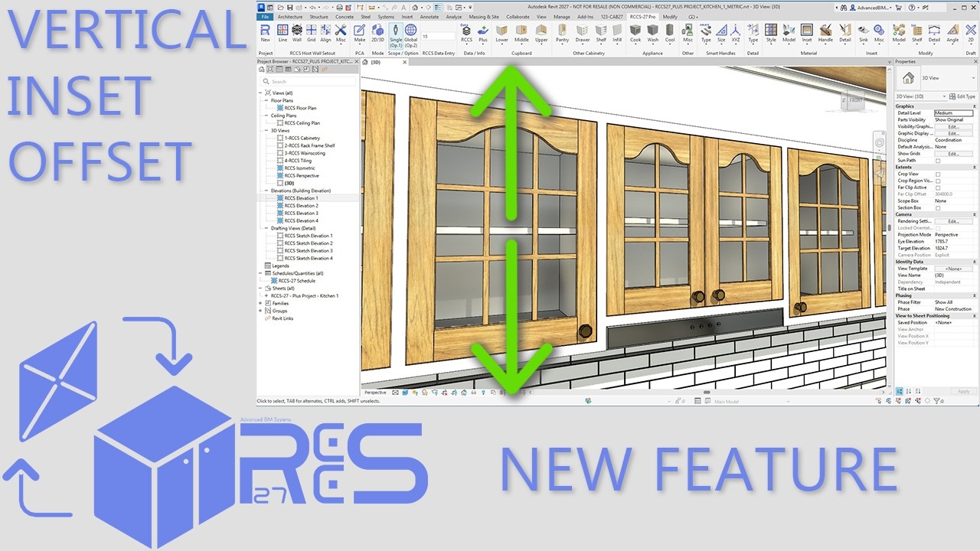This screenshot has width=980, height=551.
Task: Click the Apply button in Properties
Action: pos(963,391)
